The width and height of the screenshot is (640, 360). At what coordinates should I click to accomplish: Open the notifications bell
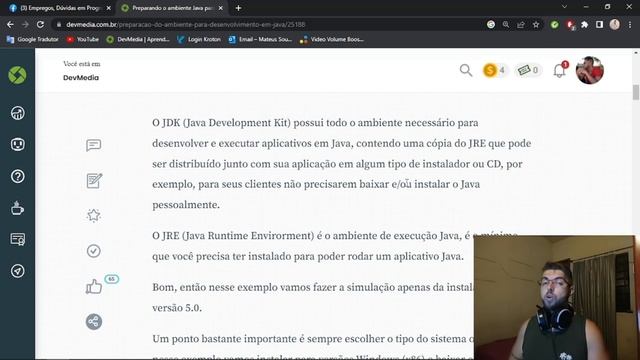pos(560,70)
